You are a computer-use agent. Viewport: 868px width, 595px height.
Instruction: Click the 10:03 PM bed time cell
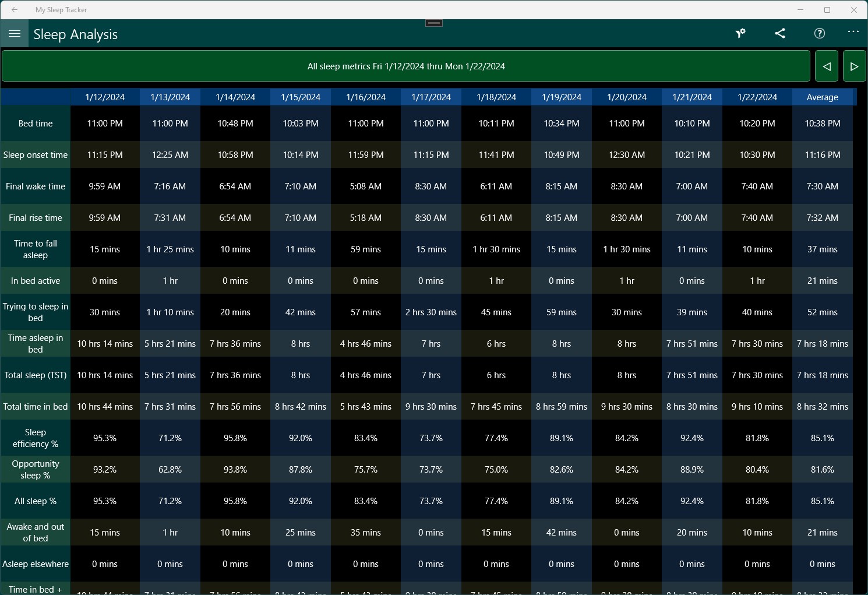pos(301,124)
